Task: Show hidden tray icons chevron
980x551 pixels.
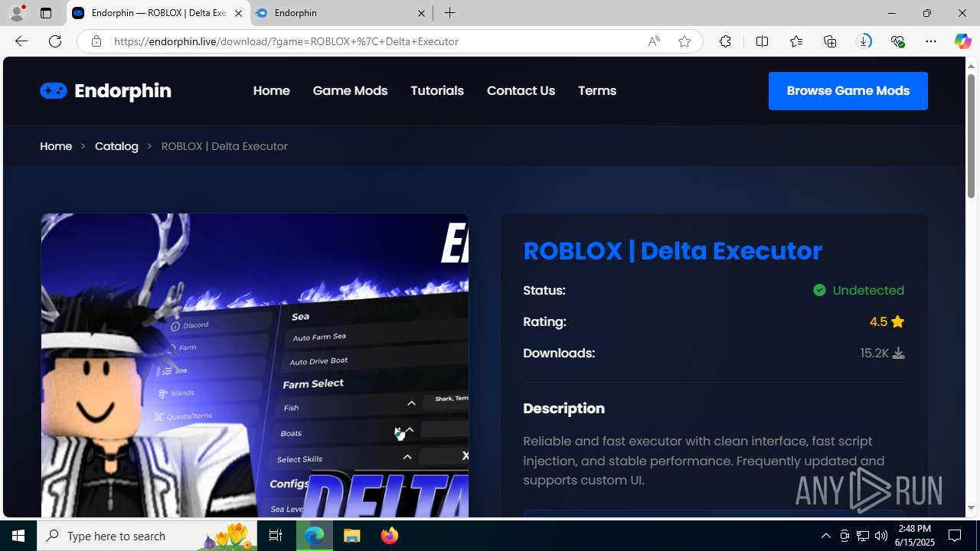Action: tap(825, 536)
